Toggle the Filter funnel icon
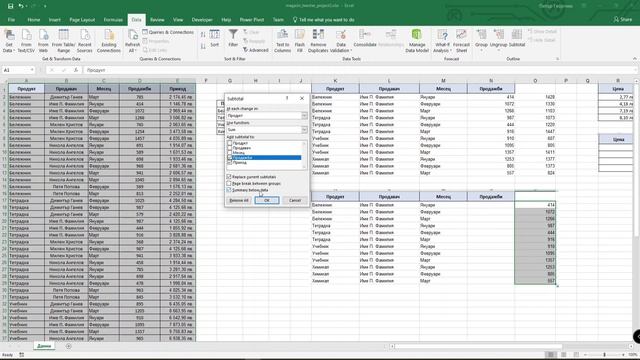Image resolution: width=640 pixels, height=360 pixels. (x=233, y=35)
